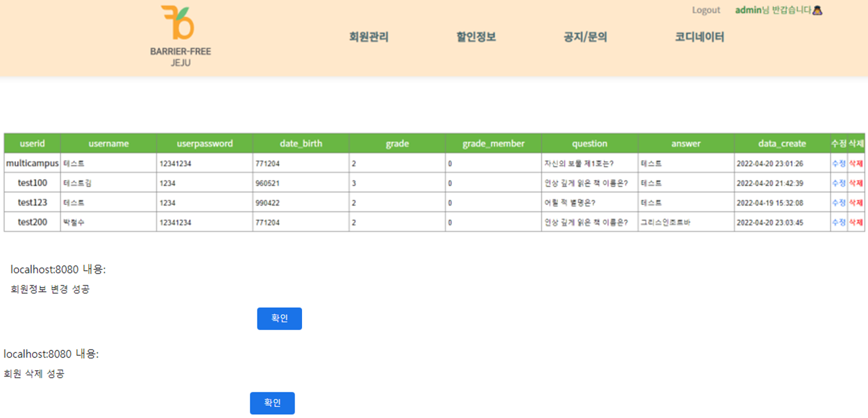Click the penguin icon beside admin greeting

(817, 10)
